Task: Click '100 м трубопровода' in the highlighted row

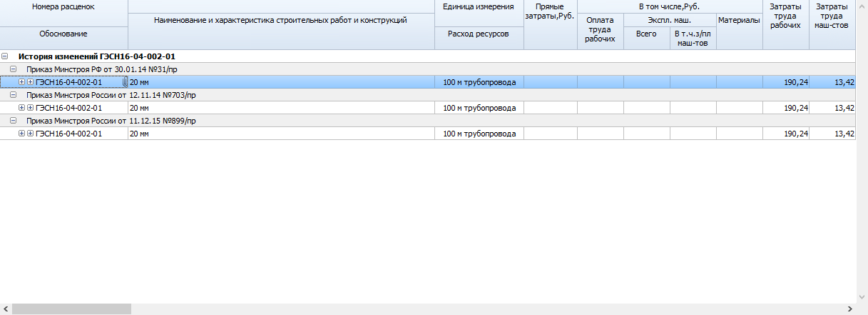Action: (x=479, y=82)
